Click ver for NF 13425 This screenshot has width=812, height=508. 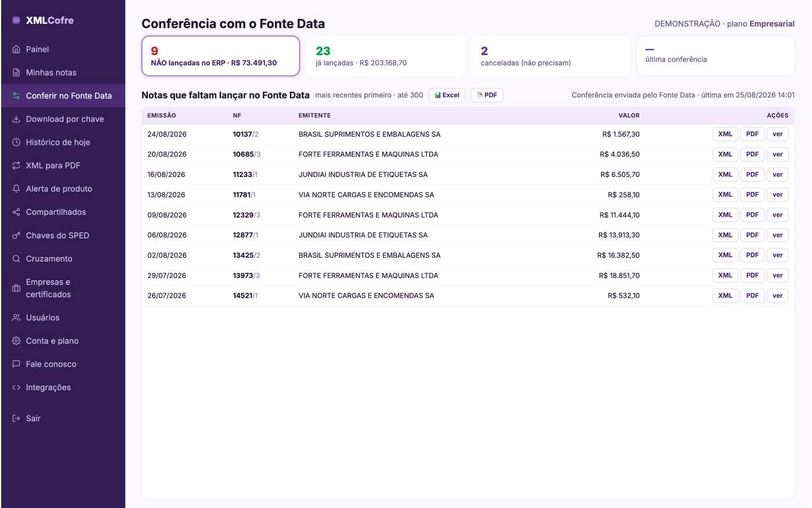coord(777,255)
